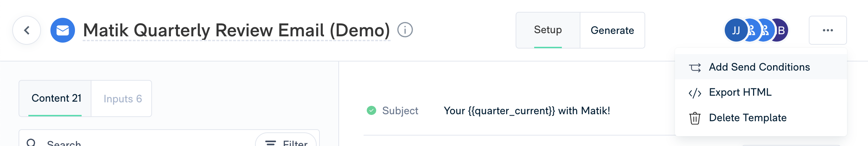Click the blue email envelope icon

click(63, 30)
